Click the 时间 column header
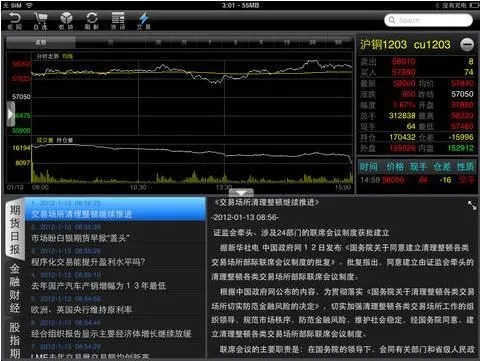 (368, 167)
